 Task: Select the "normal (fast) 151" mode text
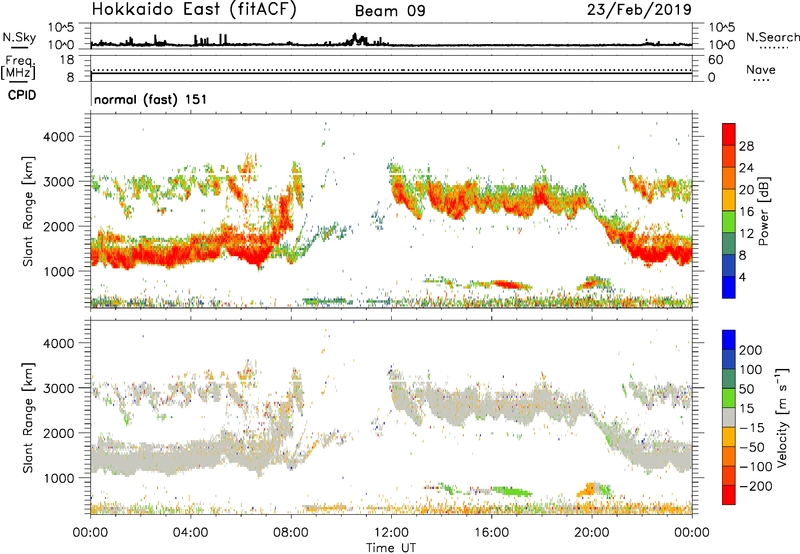(151, 99)
